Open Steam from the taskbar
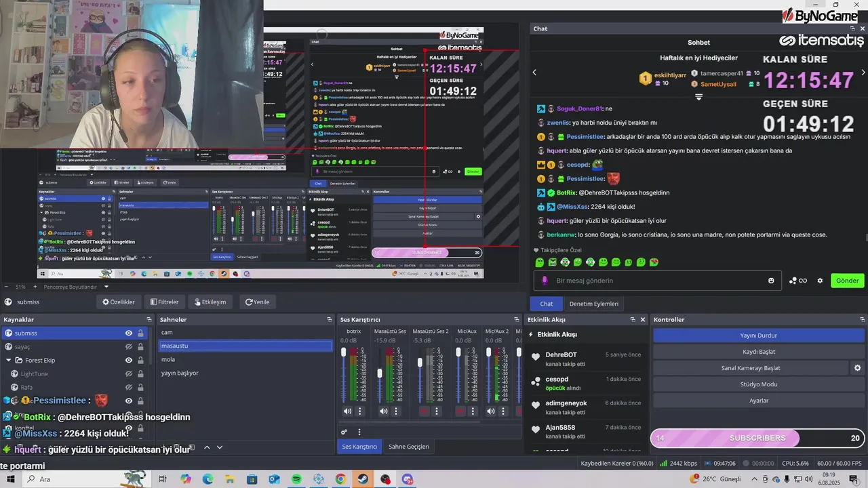Viewport: 868px width, 488px height. pyautogui.click(x=363, y=479)
